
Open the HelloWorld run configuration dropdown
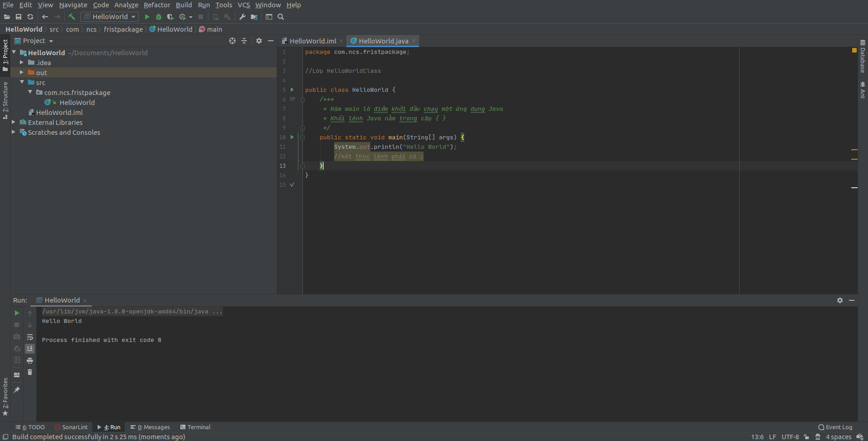coord(109,17)
